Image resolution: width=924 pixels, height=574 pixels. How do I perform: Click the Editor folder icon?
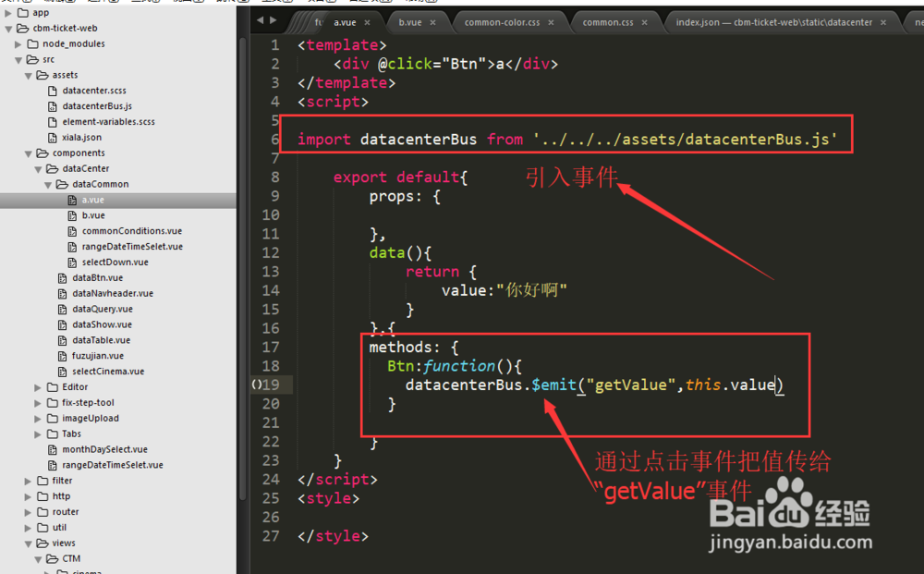53,387
